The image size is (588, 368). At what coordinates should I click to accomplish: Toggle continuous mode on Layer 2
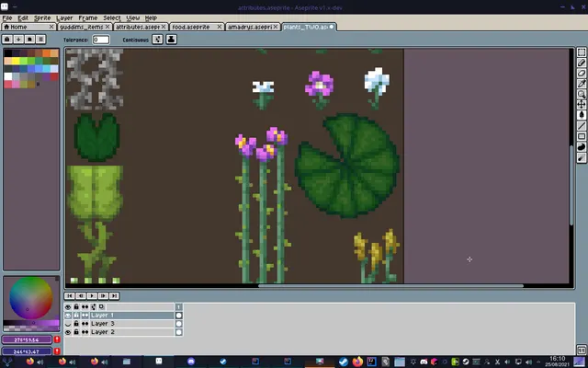coord(85,332)
